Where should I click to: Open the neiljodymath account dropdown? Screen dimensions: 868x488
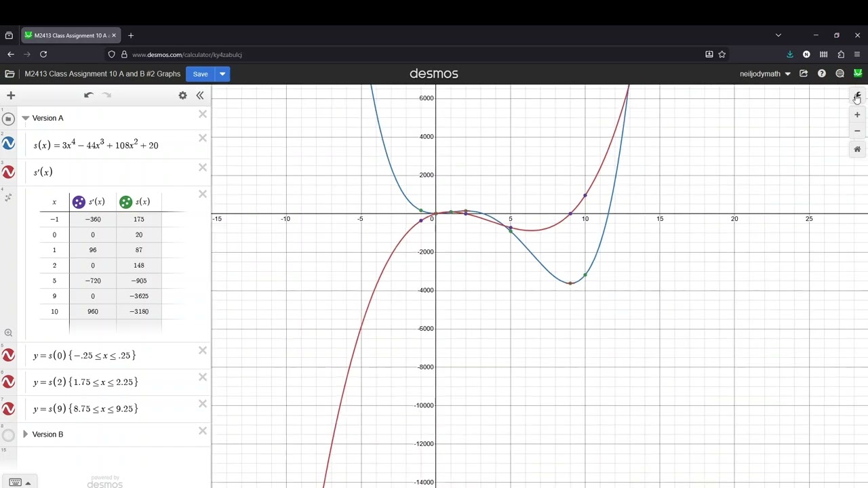coord(765,74)
